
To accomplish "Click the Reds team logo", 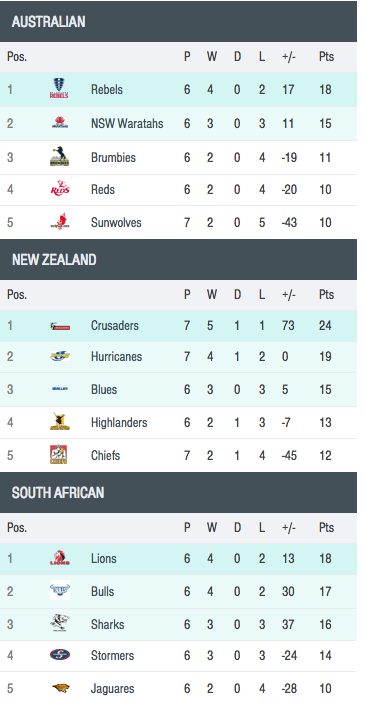I will 60,189.
